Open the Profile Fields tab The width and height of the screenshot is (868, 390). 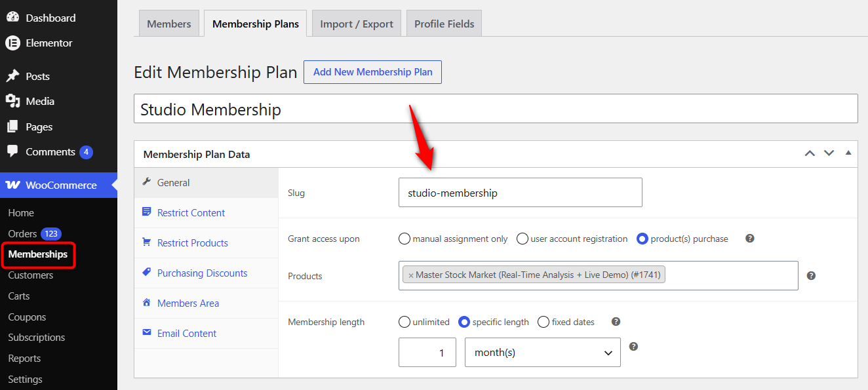[444, 24]
